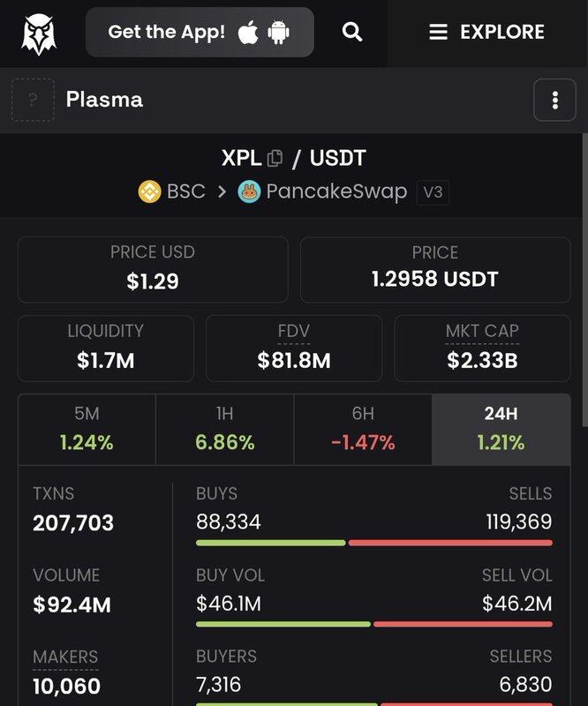The height and width of the screenshot is (706, 588).
Task: Click the BSC chain logo
Action: [x=149, y=192]
